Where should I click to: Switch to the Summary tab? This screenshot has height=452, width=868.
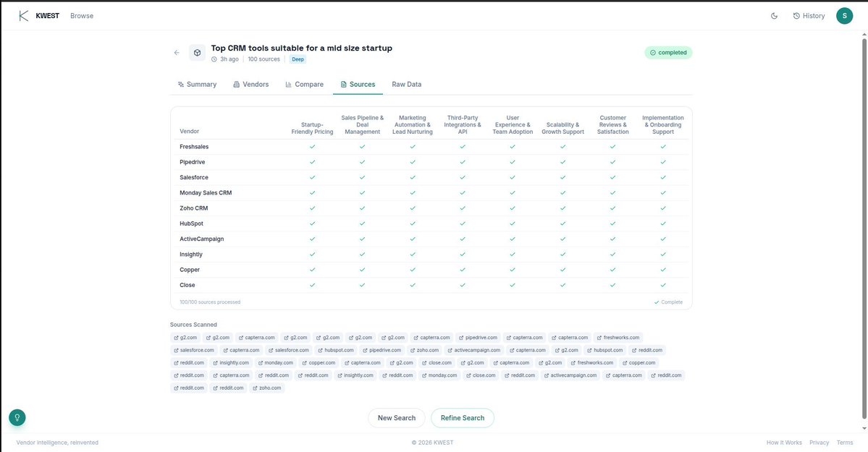pyautogui.click(x=197, y=85)
